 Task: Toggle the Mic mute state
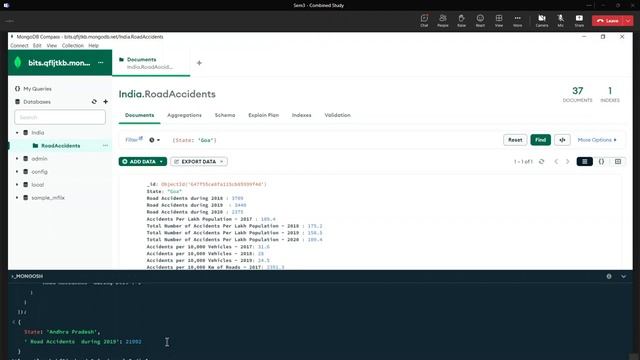point(560,20)
